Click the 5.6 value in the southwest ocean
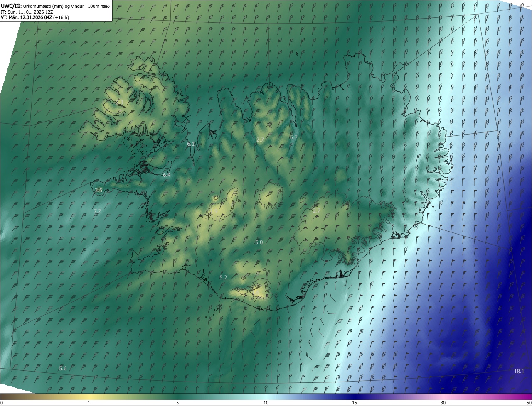The height and width of the screenshot is (406, 532). tap(63, 368)
